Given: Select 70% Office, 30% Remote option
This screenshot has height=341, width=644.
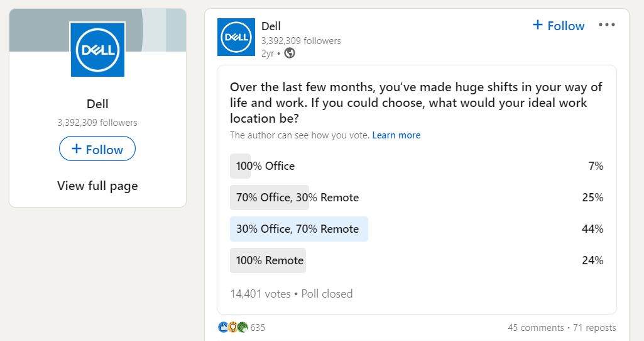Looking at the screenshot, I should point(297,198).
